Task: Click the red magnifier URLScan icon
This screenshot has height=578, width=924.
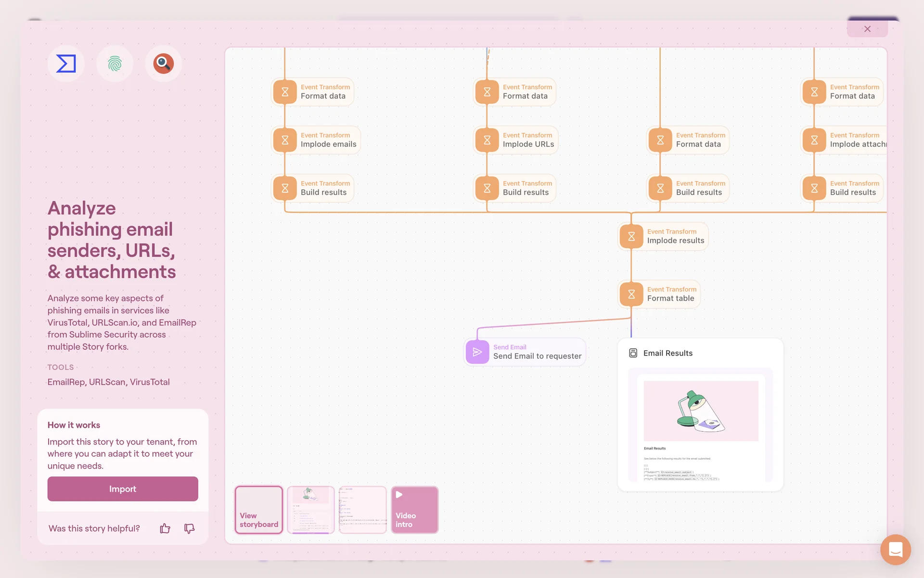Action: 163,64
